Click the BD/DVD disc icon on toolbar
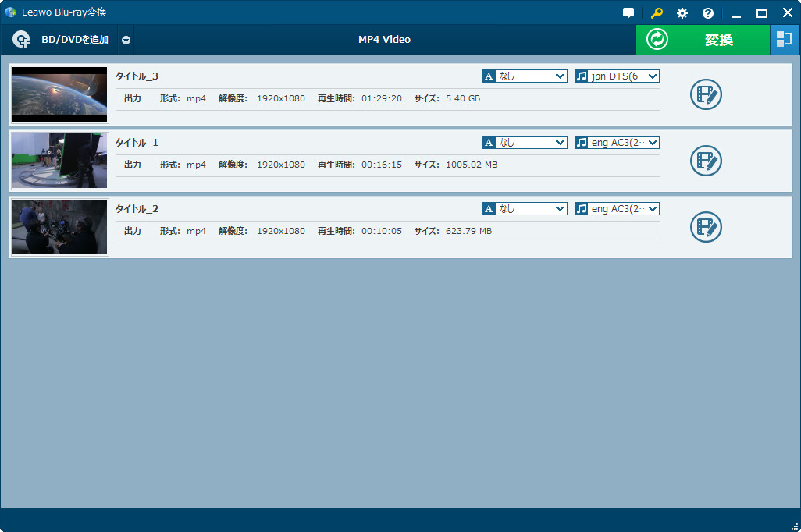 [20, 39]
